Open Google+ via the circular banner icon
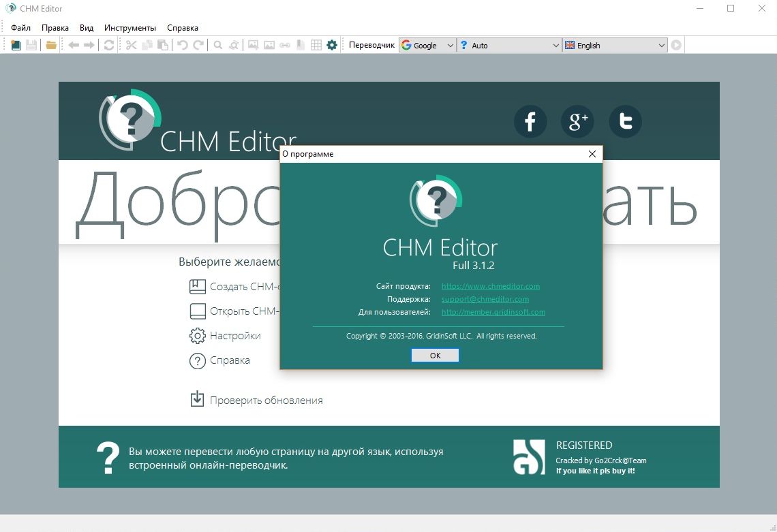Screen dimensions: 777x532 [577, 121]
